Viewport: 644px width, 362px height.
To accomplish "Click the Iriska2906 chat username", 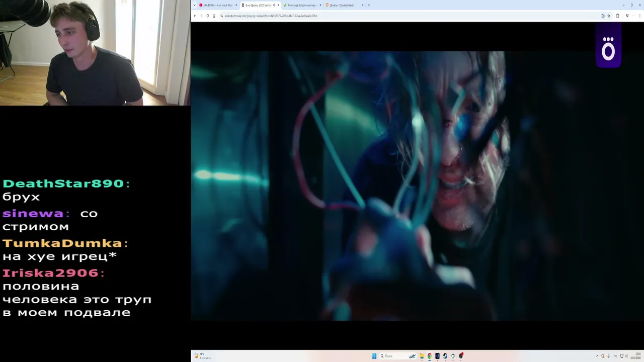I will (x=50, y=273).
